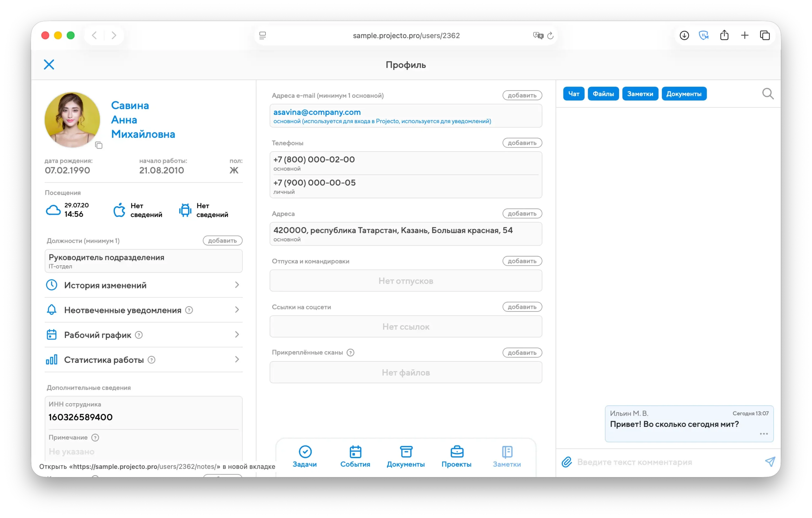This screenshot has height=518, width=812.
Task: Open Задачи in bottom bar
Action: [305, 456]
